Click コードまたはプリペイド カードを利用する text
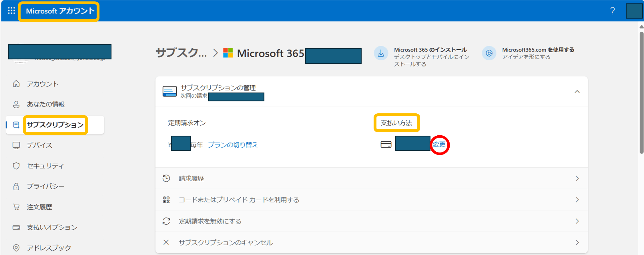 click(x=239, y=200)
